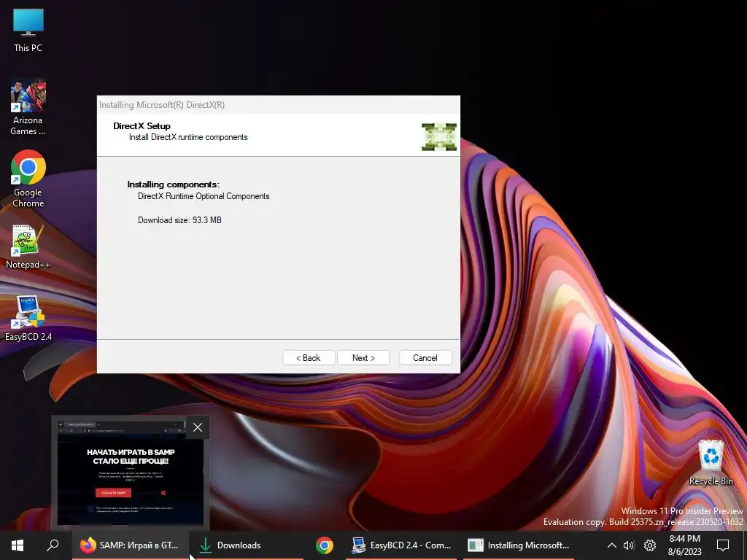
Task: Open Arizona Games desktop shortcut
Action: click(x=28, y=107)
